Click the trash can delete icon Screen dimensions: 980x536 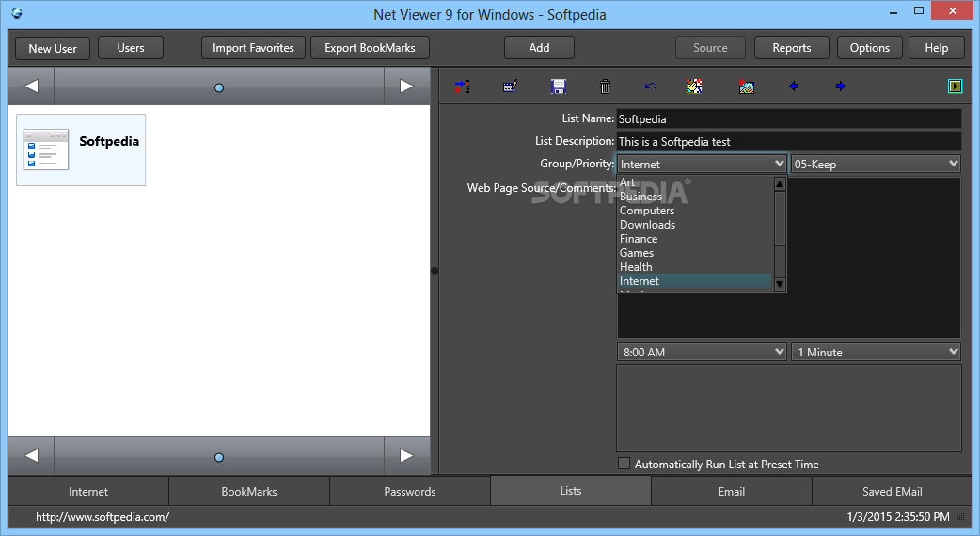(605, 87)
